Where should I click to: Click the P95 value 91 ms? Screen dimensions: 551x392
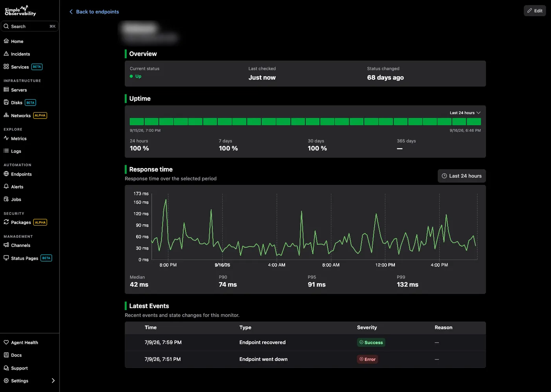pos(317,285)
